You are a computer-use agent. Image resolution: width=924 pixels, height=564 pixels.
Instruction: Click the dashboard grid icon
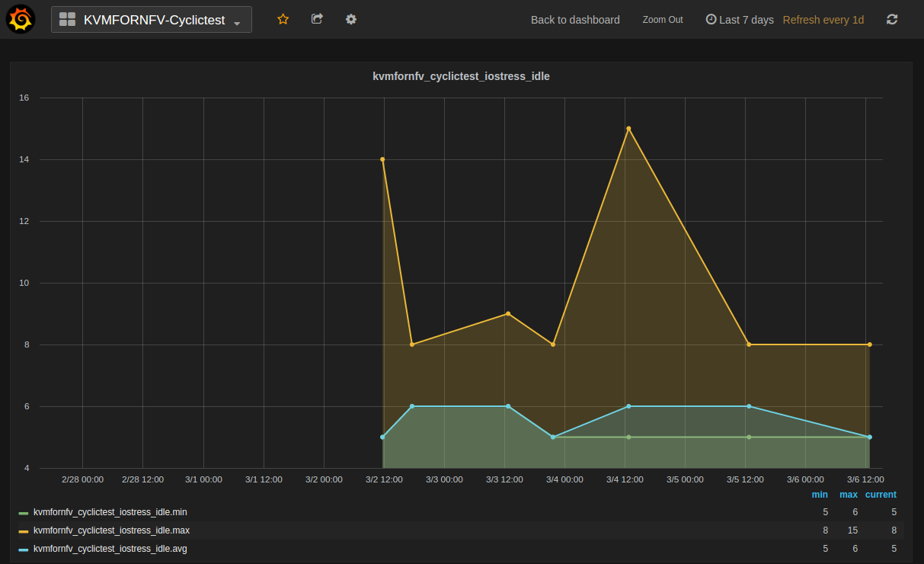(x=67, y=20)
